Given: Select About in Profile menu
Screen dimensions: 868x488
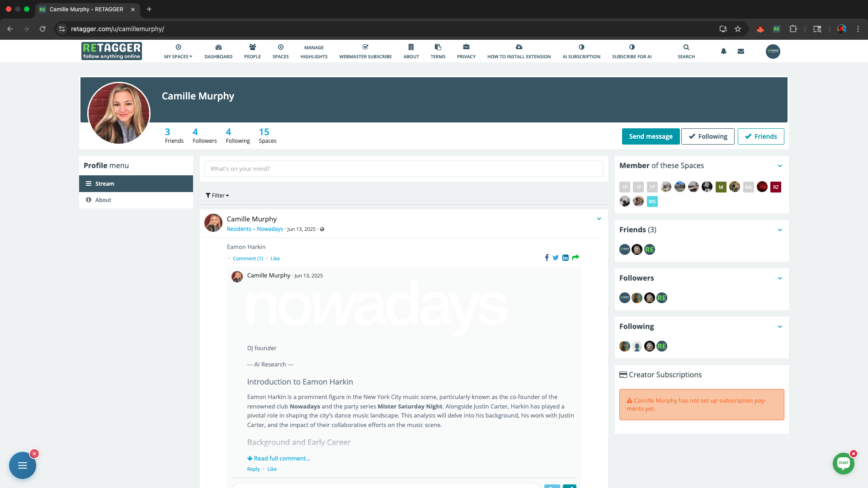Looking at the screenshot, I should [103, 200].
